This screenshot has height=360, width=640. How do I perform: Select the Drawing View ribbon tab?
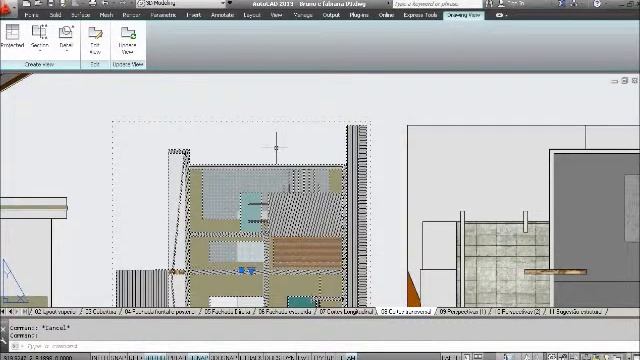(464, 15)
